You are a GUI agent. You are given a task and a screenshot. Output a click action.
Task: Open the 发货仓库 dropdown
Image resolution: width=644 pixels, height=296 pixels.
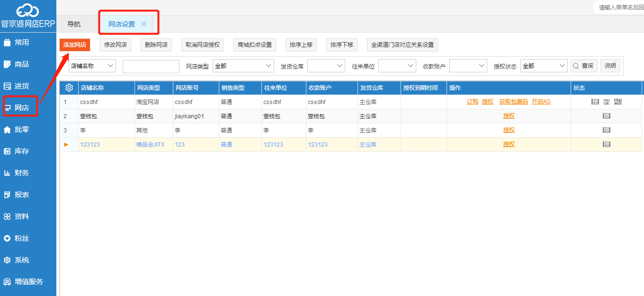point(326,66)
